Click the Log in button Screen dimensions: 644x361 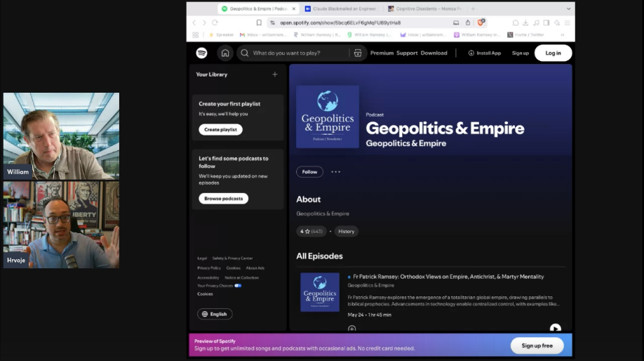click(x=553, y=53)
